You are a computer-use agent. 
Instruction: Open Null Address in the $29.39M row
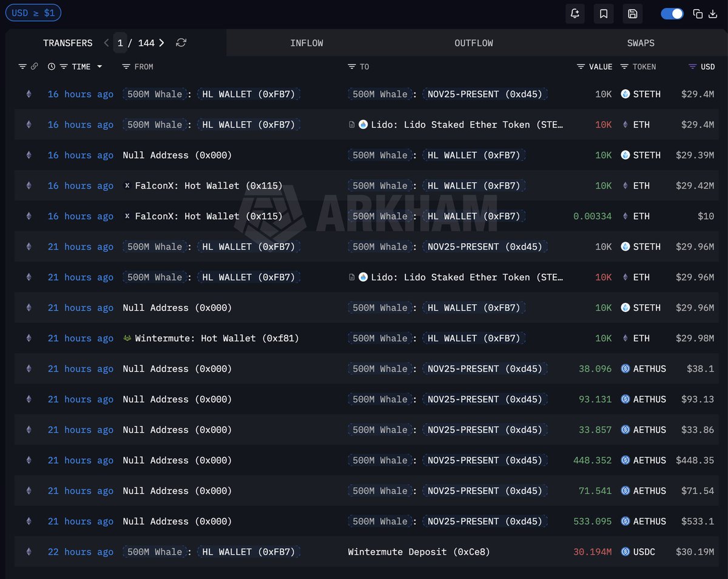click(x=177, y=155)
